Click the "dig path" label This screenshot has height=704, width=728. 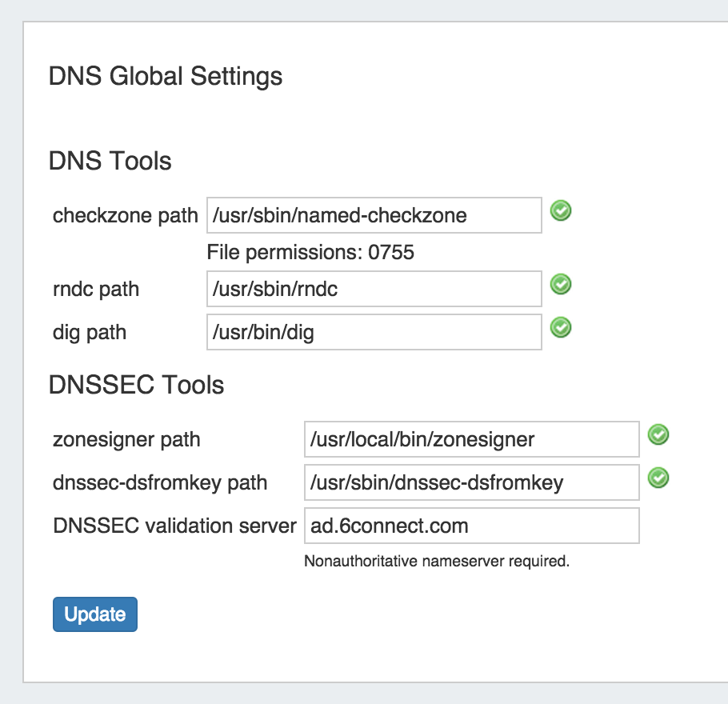[90, 332]
